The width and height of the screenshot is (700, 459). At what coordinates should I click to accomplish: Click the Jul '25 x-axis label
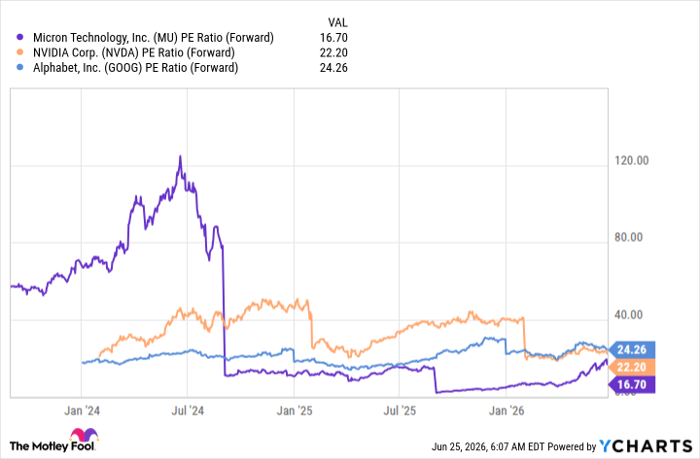click(x=400, y=411)
